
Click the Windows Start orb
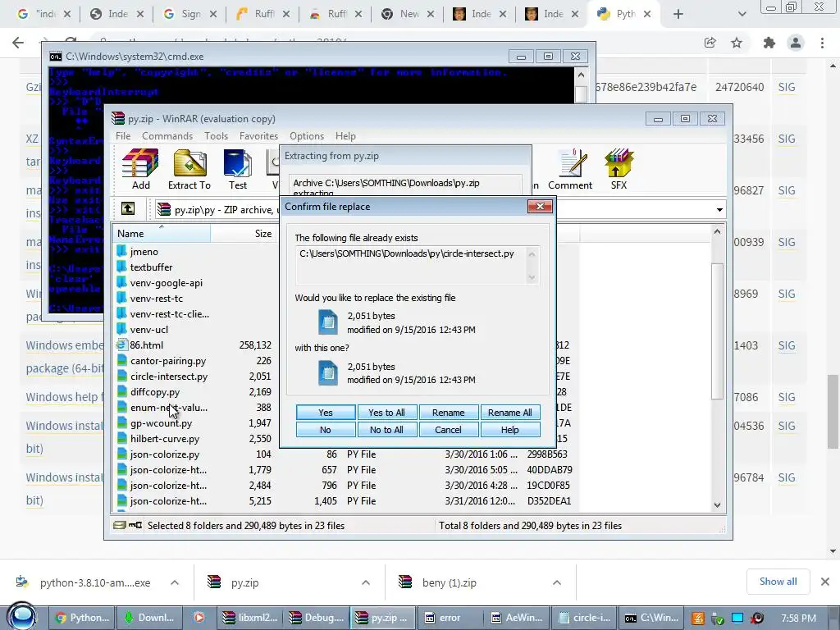tap(21, 616)
